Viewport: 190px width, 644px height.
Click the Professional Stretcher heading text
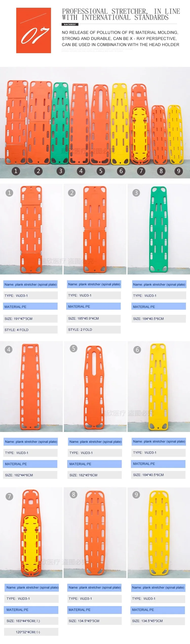click(x=121, y=14)
